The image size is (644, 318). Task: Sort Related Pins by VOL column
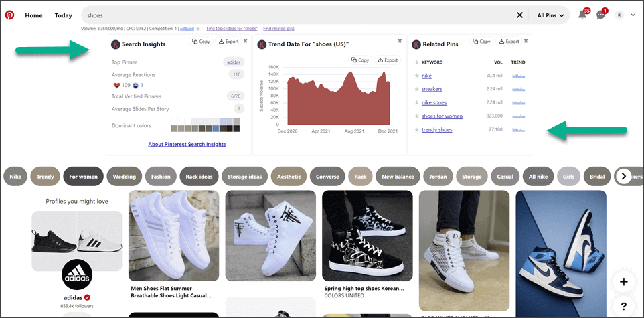pyautogui.click(x=498, y=62)
